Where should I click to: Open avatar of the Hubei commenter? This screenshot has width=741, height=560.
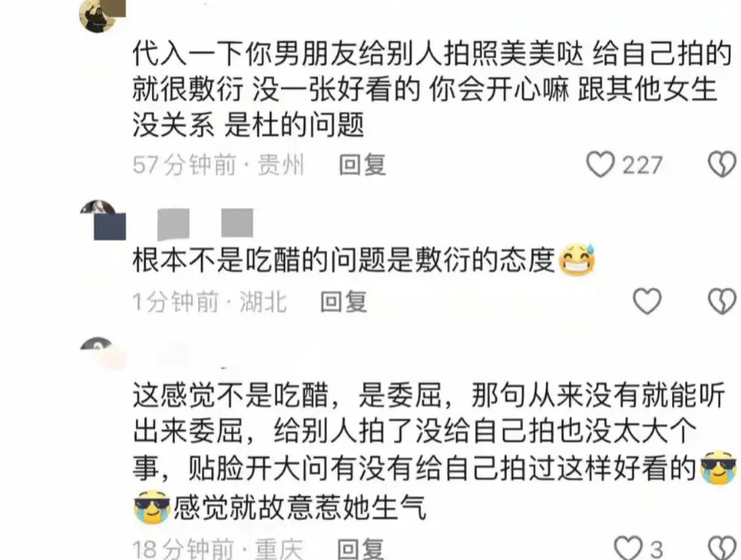click(102, 220)
